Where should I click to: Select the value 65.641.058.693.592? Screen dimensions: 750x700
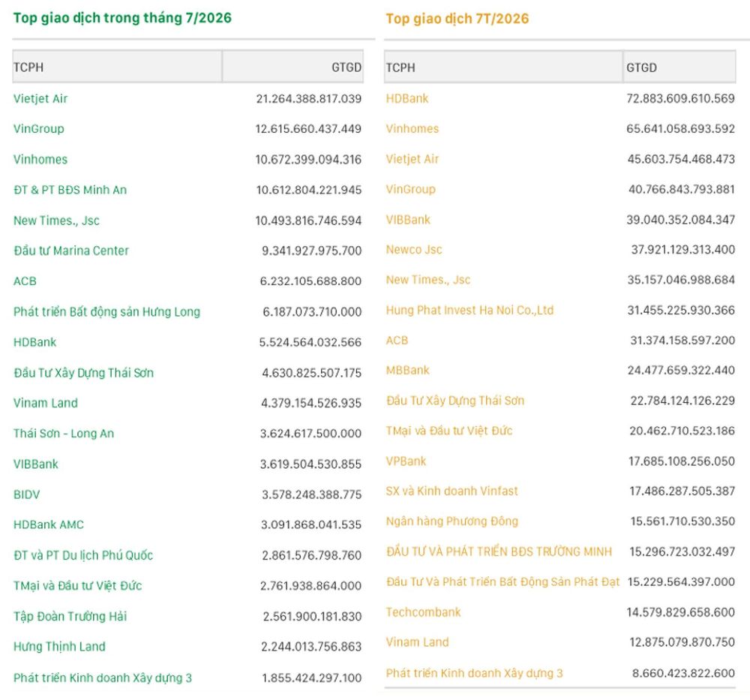pos(681,129)
